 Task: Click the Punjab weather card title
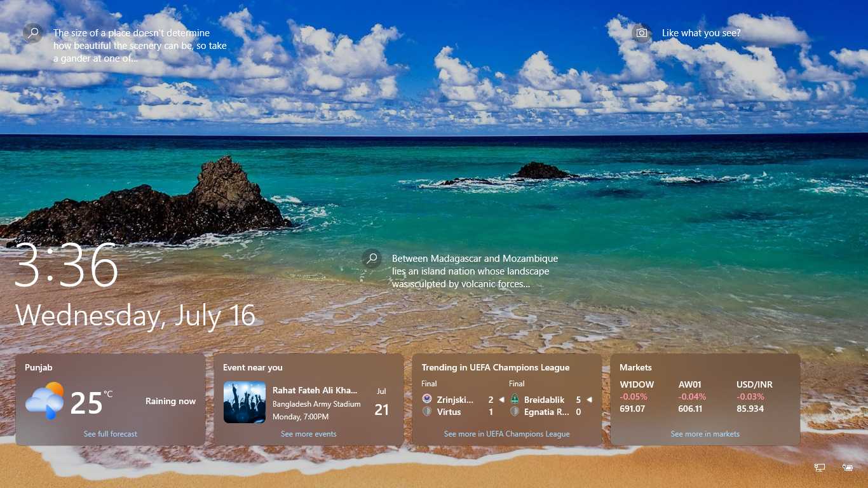coord(39,367)
